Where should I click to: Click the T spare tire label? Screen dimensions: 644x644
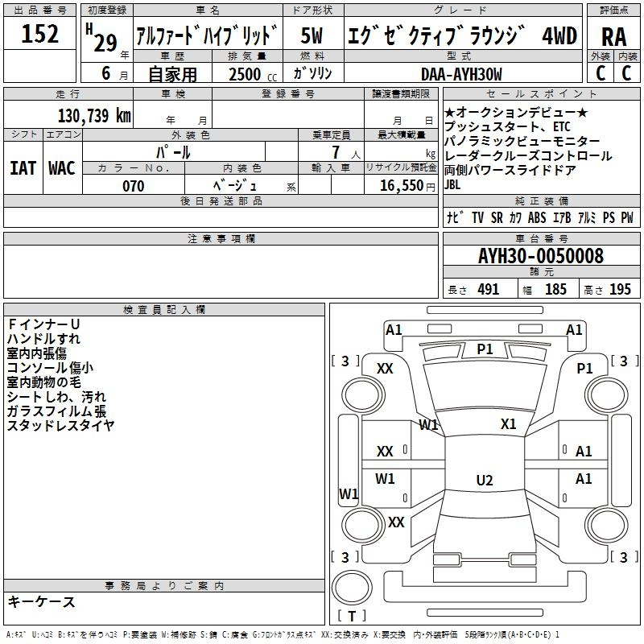(352, 616)
